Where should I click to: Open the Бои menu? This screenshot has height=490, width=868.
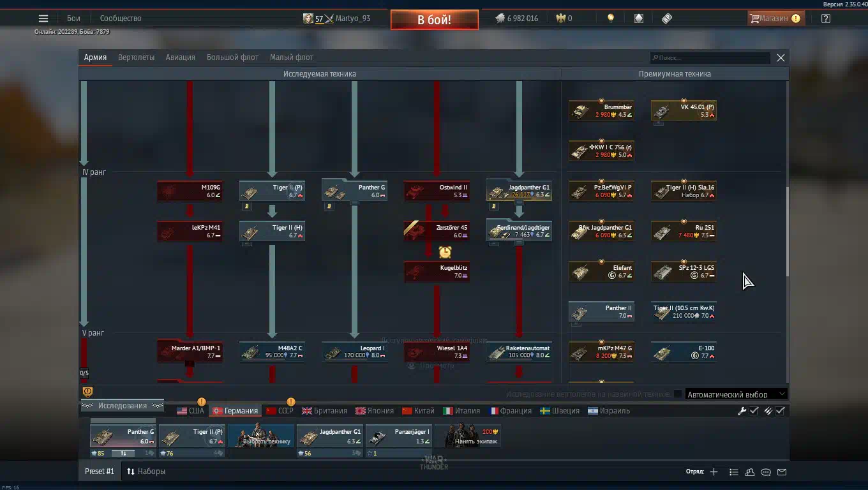tap(73, 19)
